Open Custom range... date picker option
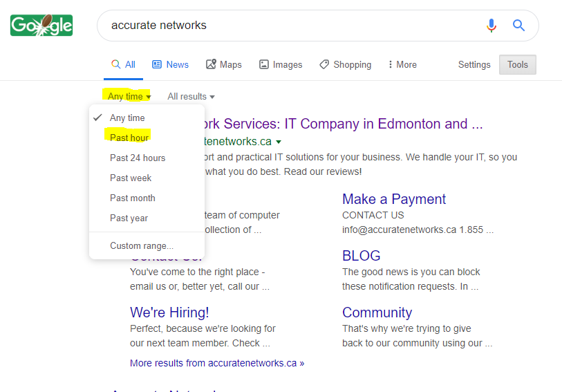Viewport: 562px width, 392px height. click(x=147, y=246)
